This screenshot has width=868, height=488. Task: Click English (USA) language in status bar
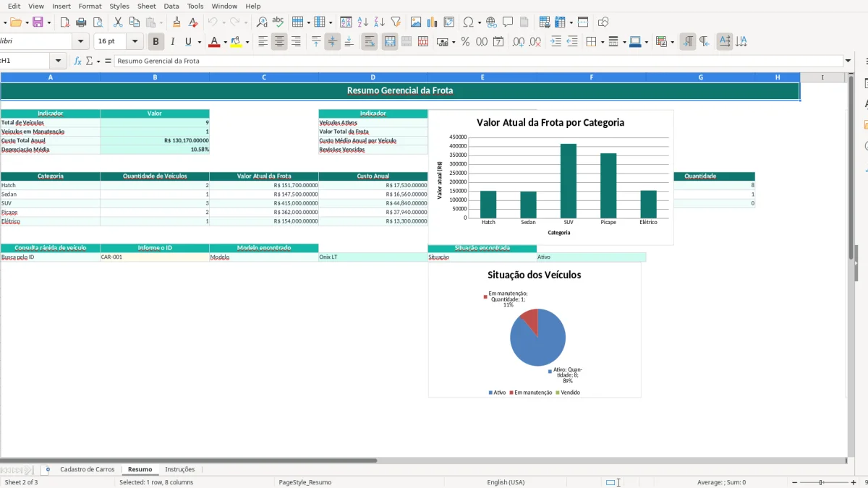(x=506, y=482)
